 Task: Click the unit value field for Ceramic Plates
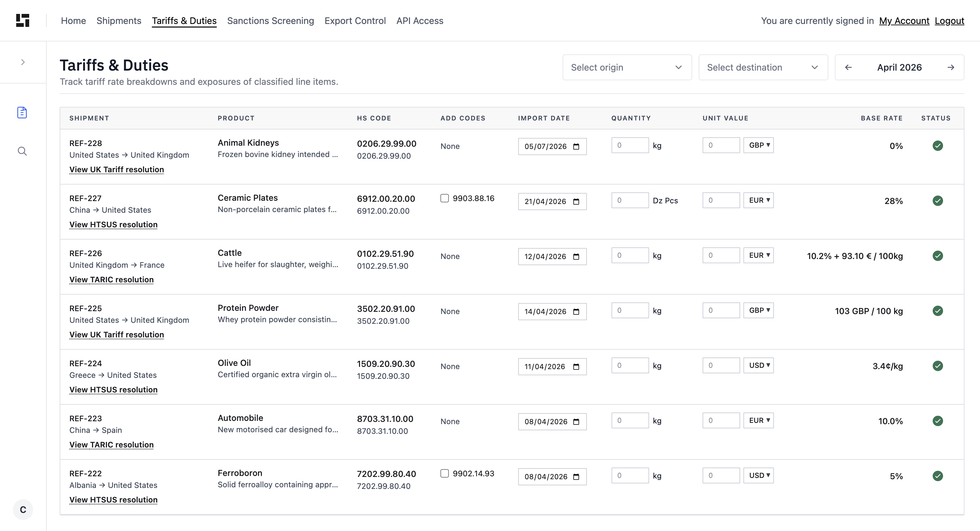pyautogui.click(x=721, y=200)
